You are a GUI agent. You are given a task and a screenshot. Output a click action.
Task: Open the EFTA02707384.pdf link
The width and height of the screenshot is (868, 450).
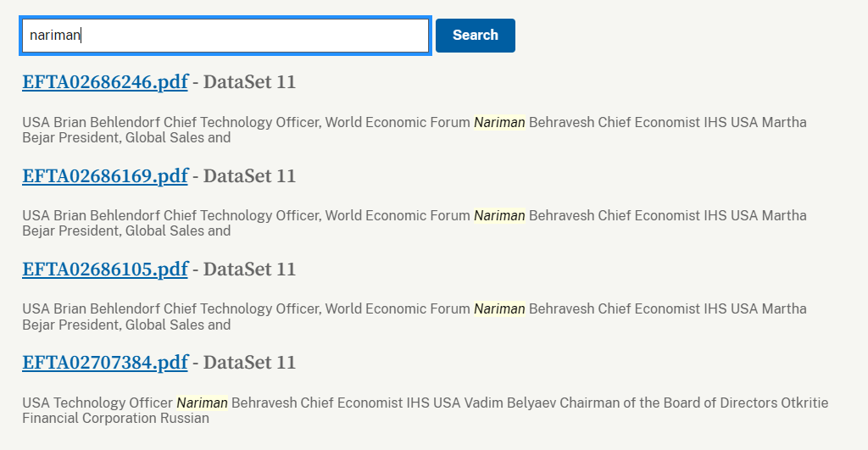point(104,363)
